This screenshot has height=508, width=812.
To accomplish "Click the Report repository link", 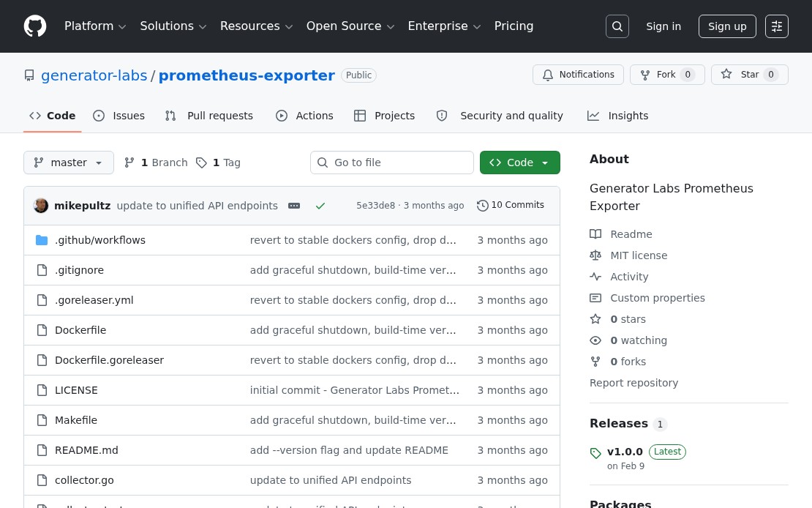I will pos(634,383).
